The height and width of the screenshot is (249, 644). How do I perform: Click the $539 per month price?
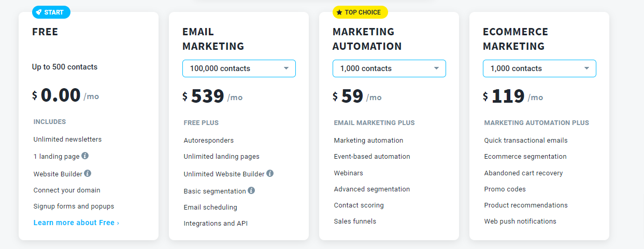(x=212, y=96)
